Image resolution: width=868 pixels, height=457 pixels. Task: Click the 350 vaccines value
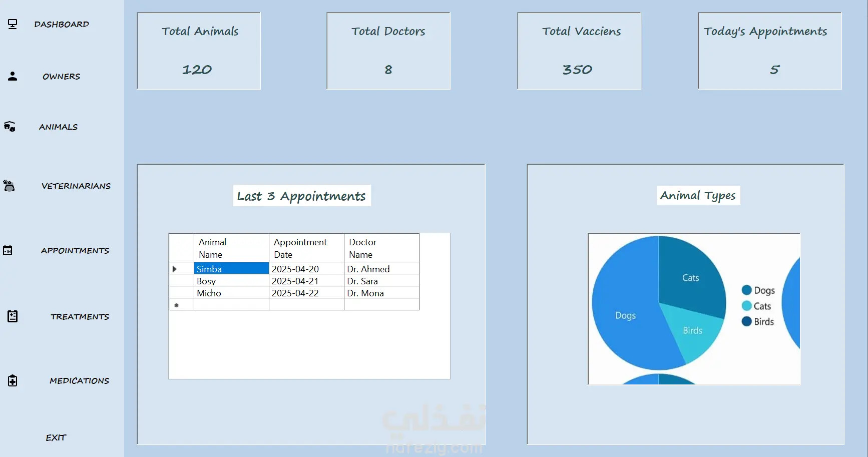(x=578, y=70)
